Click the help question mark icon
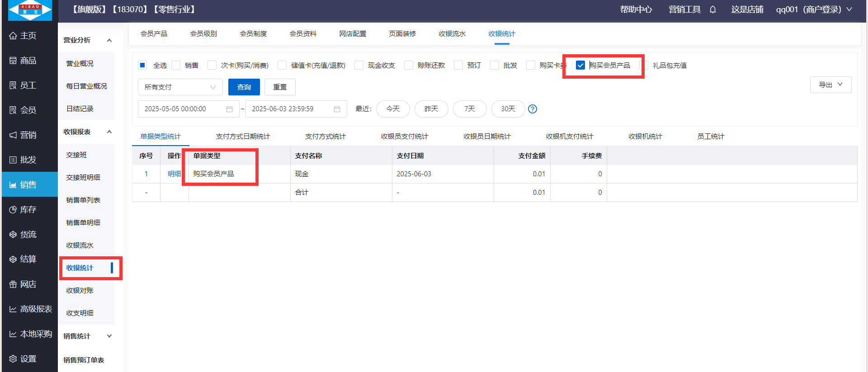Viewport: 868px width, 372px height. (533, 109)
